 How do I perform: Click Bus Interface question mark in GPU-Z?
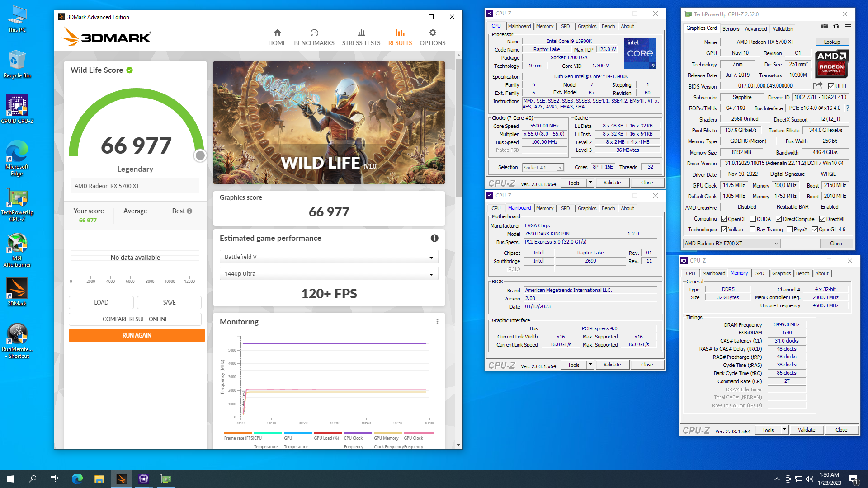(848, 108)
